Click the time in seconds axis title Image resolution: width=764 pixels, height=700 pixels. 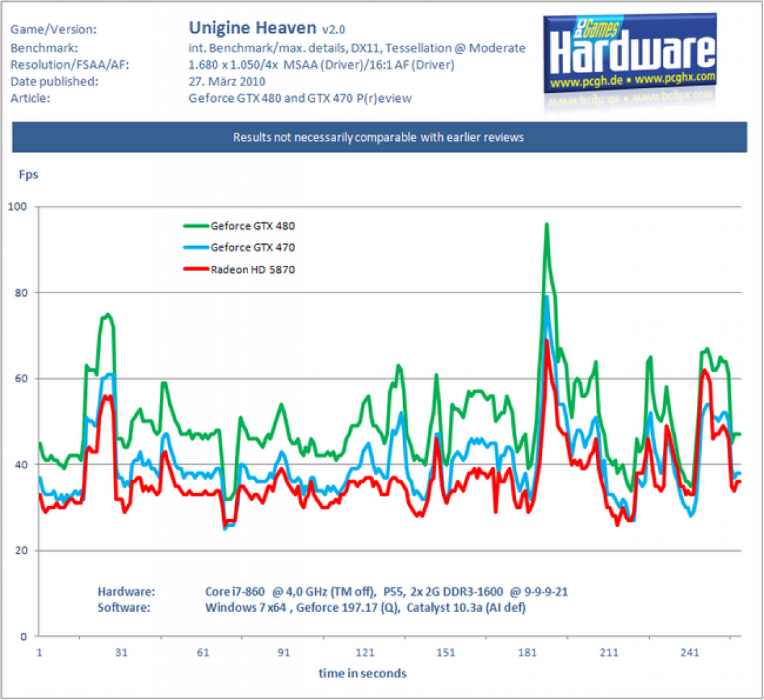[x=362, y=673]
